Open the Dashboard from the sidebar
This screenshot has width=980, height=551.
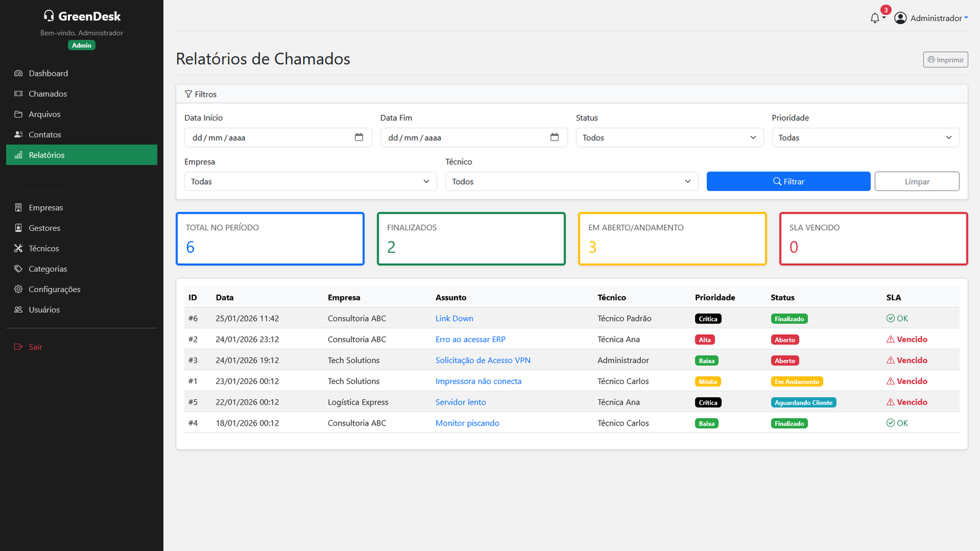(x=48, y=73)
